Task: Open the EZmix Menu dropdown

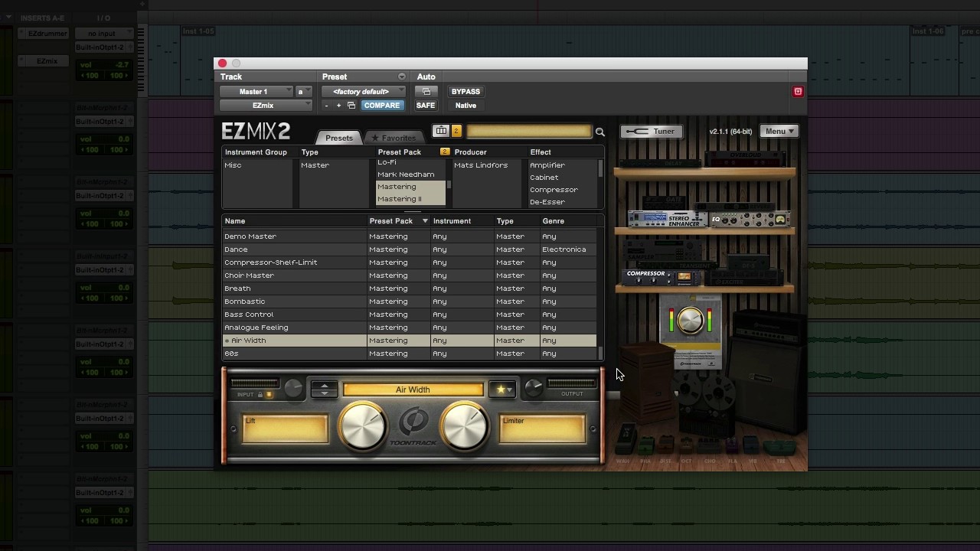Action: (779, 132)
